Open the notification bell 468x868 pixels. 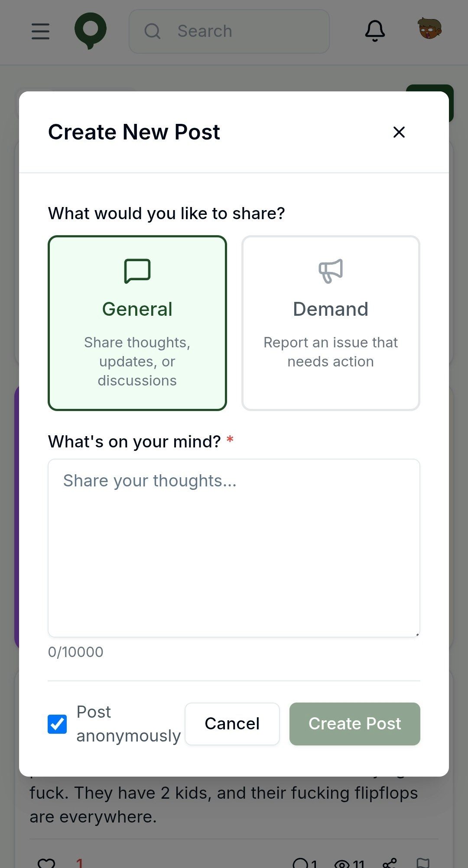[x=375, y=31]
